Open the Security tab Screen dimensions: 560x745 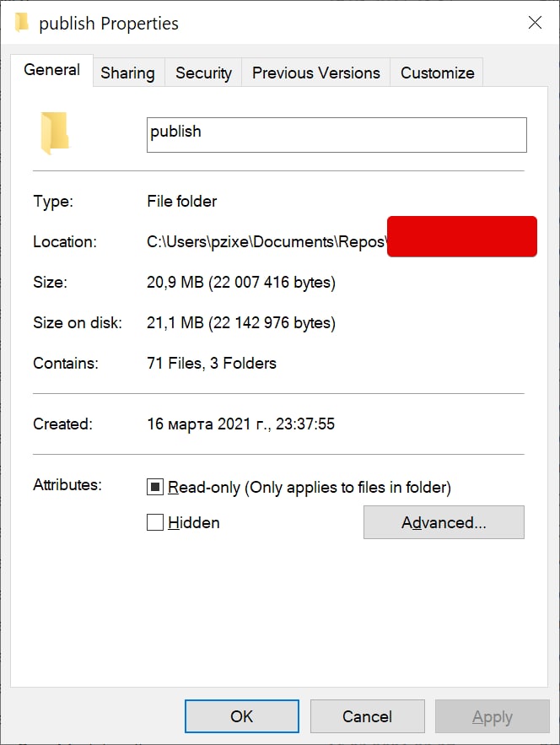click(203, 73)
